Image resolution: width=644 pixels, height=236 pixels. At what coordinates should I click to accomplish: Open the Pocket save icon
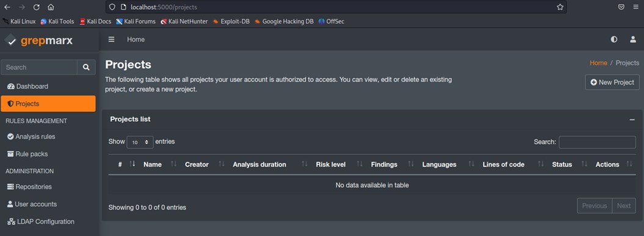[x=621, y=7]
